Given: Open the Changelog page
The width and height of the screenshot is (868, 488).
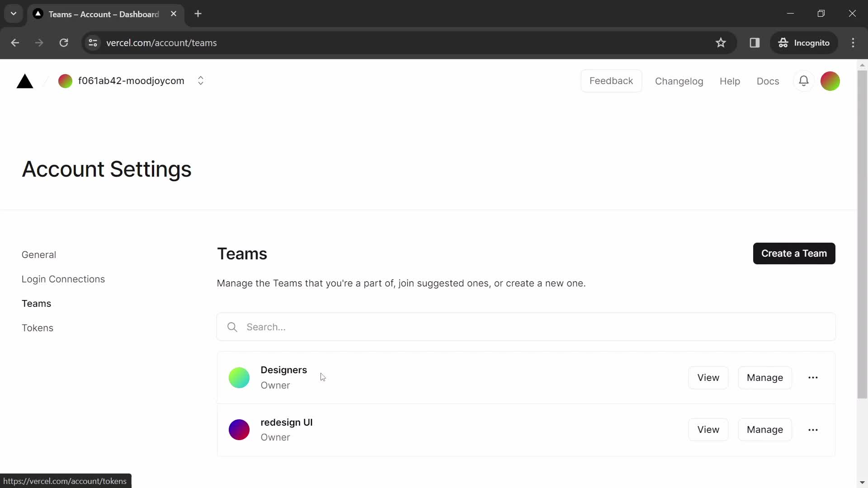Looking at the screenshot, I should 679,81.
